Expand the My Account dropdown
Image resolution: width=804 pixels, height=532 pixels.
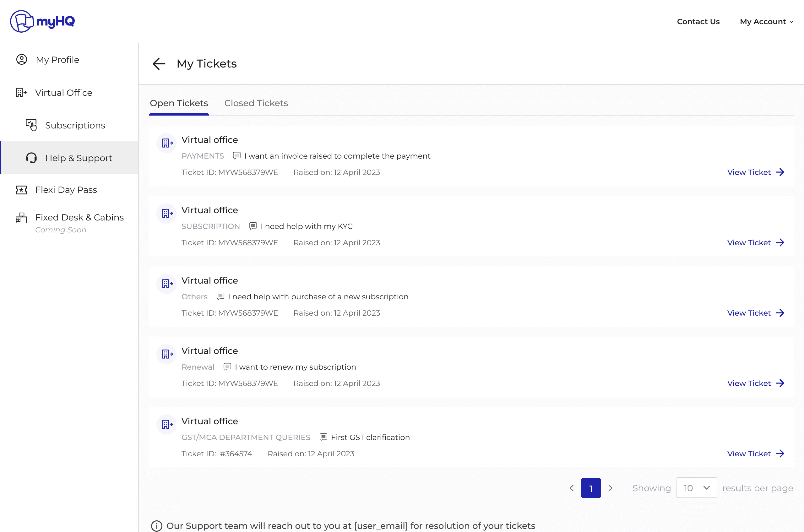point(766,22)
